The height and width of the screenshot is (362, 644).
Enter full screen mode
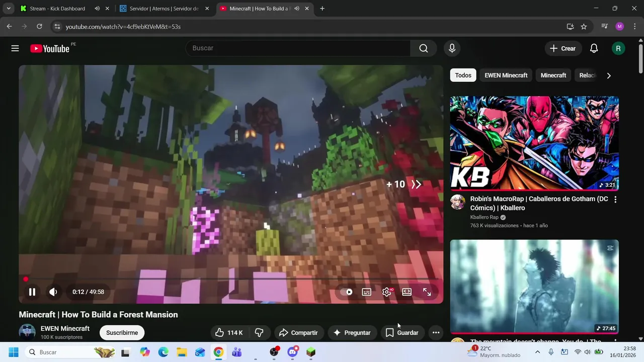click(x=427, y=292)
